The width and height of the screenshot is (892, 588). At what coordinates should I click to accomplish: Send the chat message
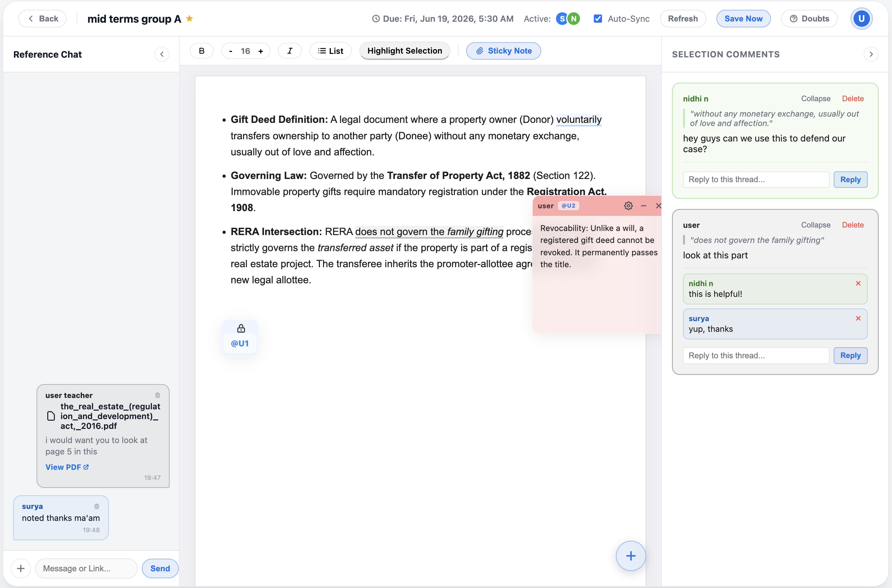pyautogui.click(x=160, y=568)
